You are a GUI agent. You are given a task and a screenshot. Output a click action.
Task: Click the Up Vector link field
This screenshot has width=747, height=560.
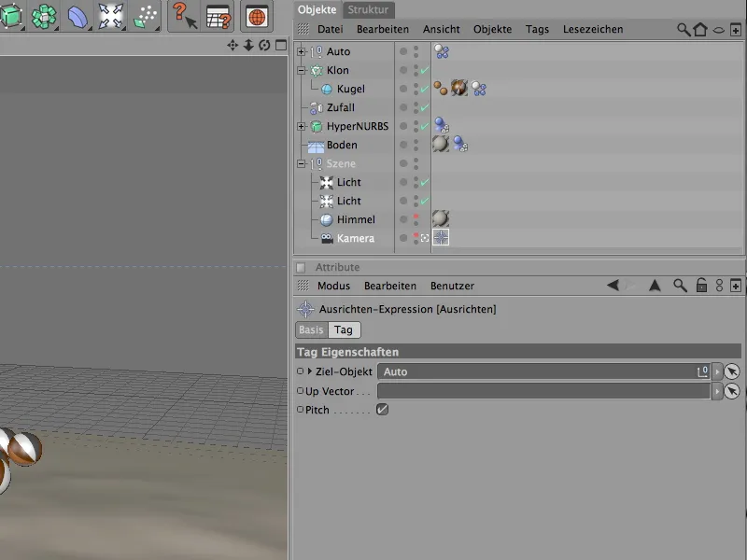click(x=543, y=391)
